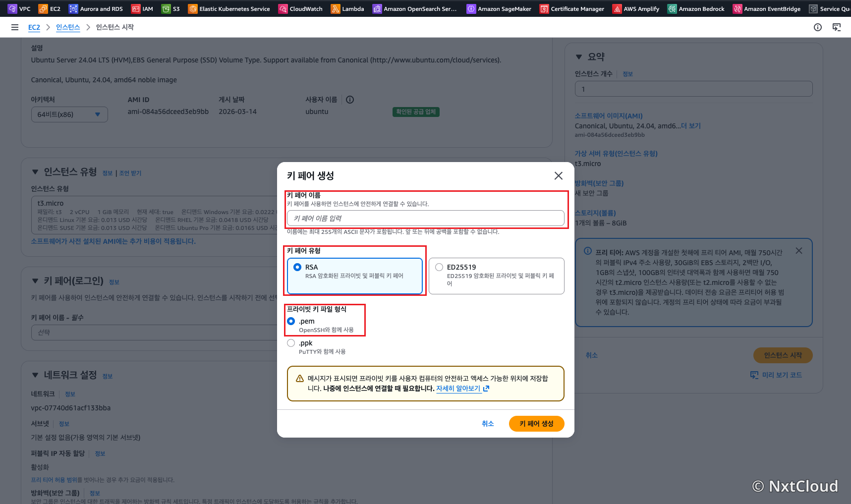Click 조언 받기 link
The image size is (851, 504).
tap(130, 173)
